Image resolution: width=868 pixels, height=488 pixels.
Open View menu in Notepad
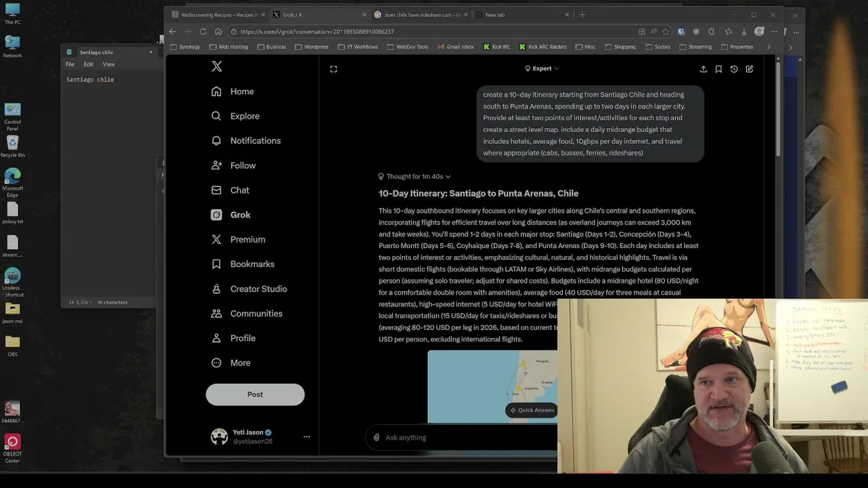coord(108,64)
